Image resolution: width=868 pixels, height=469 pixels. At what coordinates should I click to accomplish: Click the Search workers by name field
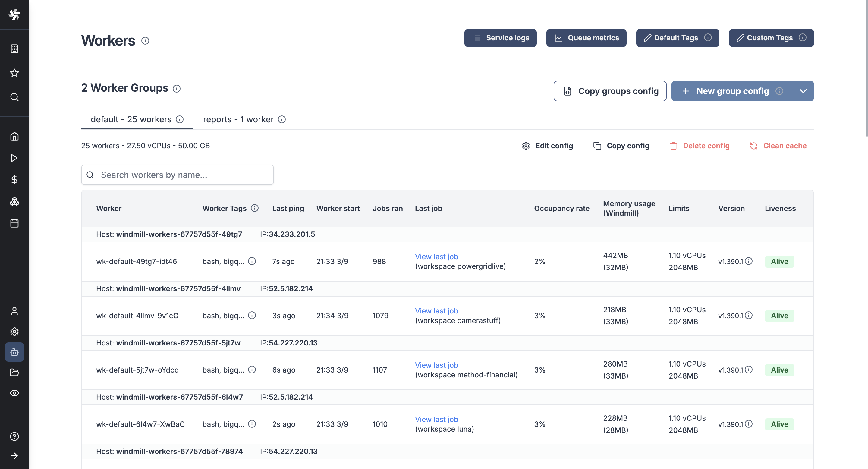pyautogui.click(x=177, y=175)
